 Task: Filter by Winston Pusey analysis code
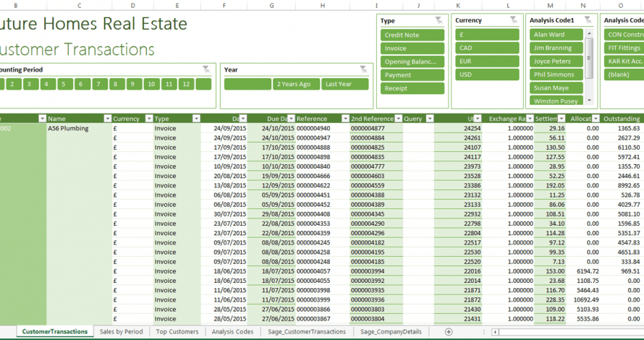[x=556, y=101]
